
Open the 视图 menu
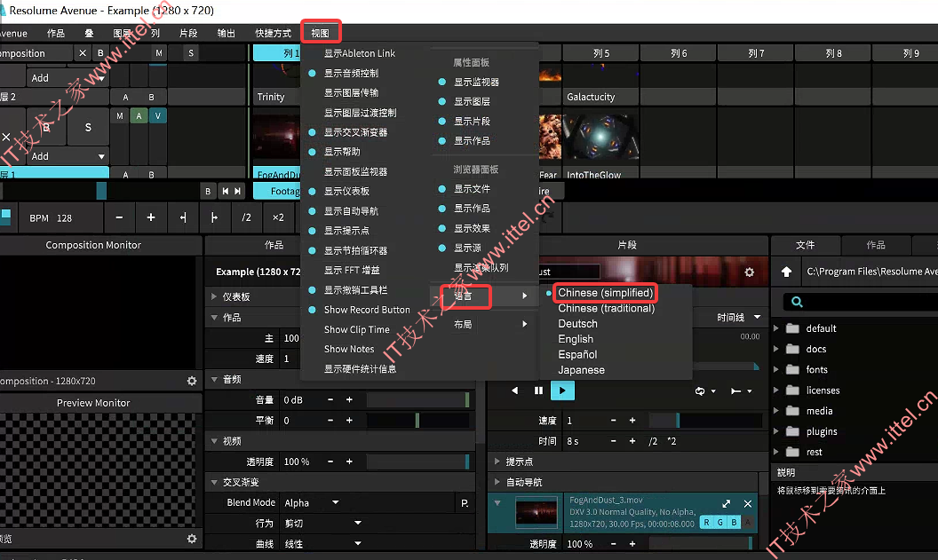point(321,33)
